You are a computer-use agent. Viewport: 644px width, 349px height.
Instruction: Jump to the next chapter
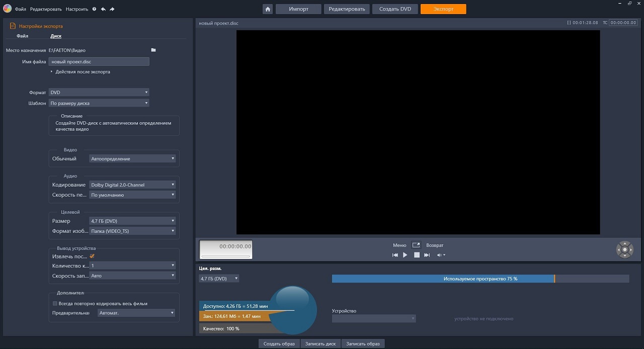427,255
